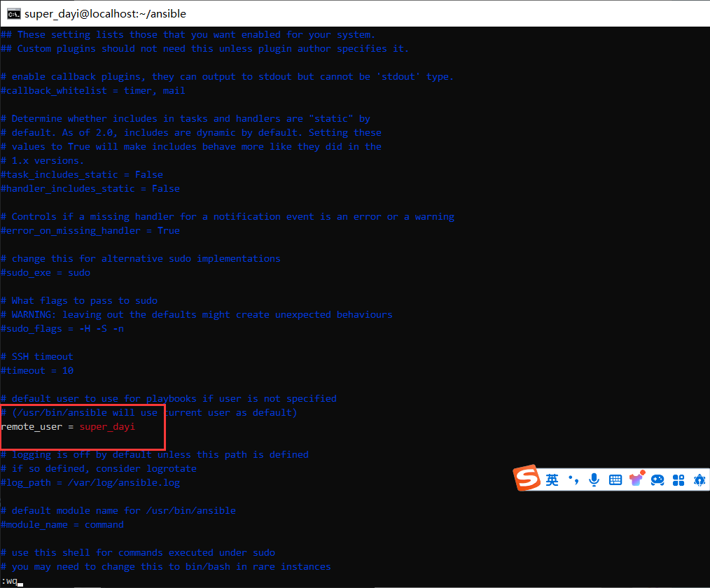Click the comment # What flags to pass to sudo
Image resolution: width=710 pixels, height=588 pixels.
79,300
